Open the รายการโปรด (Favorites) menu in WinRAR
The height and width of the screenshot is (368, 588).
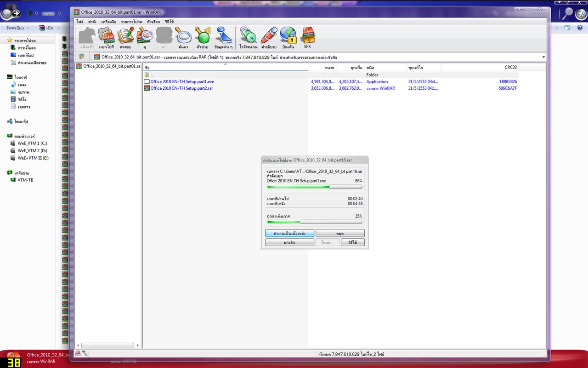pos(131,22)
